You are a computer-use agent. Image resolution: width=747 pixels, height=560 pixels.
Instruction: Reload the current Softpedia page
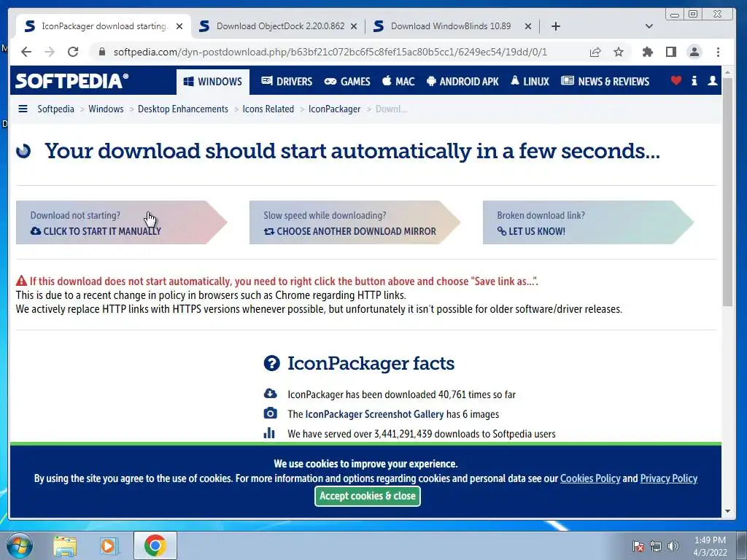(73, 52)
